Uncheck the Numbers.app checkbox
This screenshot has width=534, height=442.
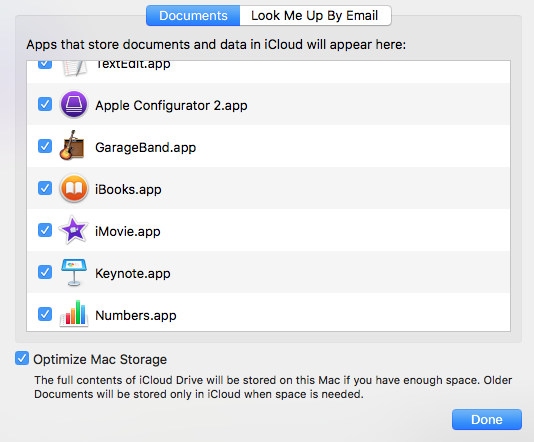pyautogui.click(x=45, y=314)
